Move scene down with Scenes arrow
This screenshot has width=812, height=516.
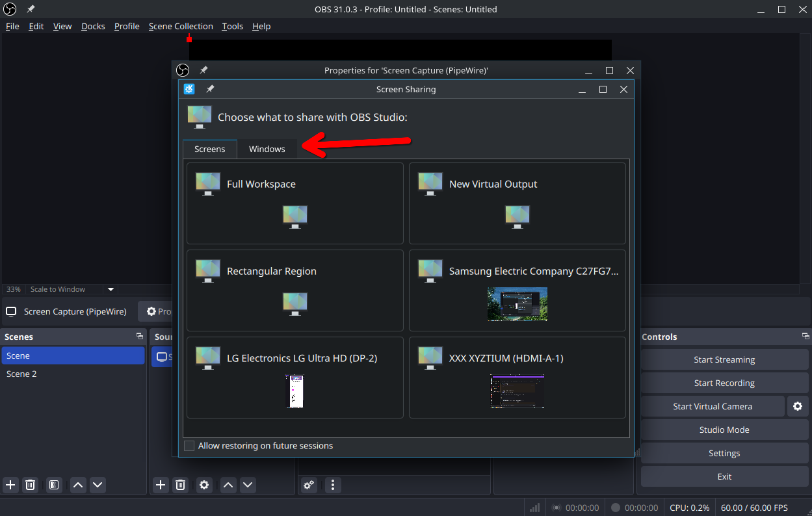pos(98,485)
